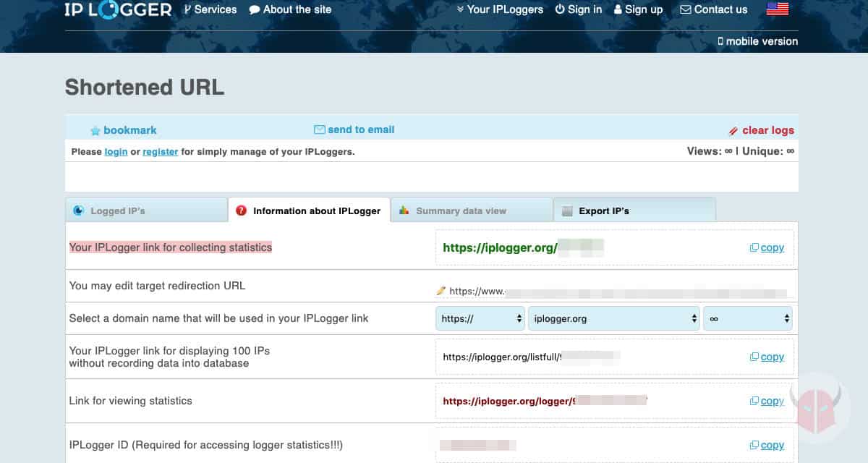Open the https:// protocol dropdown
Screen dimensions: 868x463
pos(480,318)
